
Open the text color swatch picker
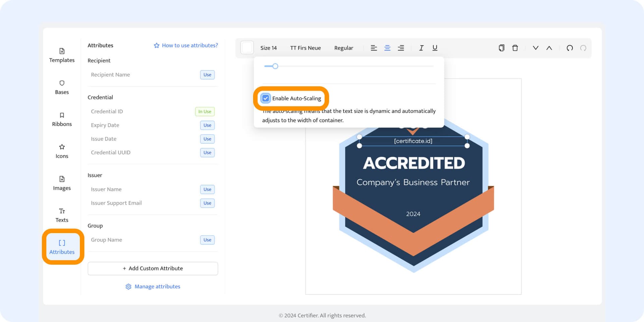click(x=247, y=48)
